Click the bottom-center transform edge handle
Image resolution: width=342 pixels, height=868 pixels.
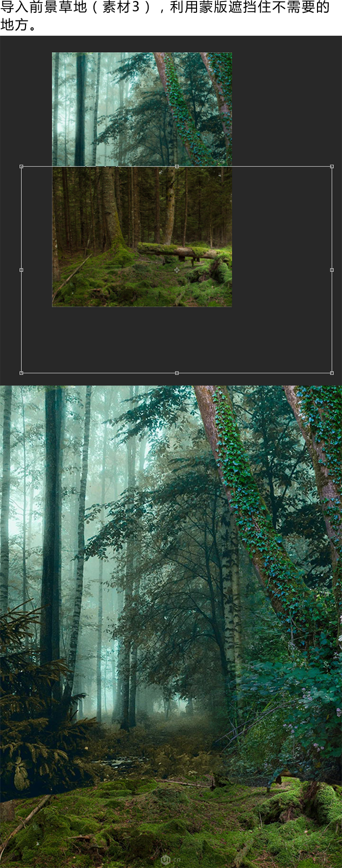coord(177,373)
